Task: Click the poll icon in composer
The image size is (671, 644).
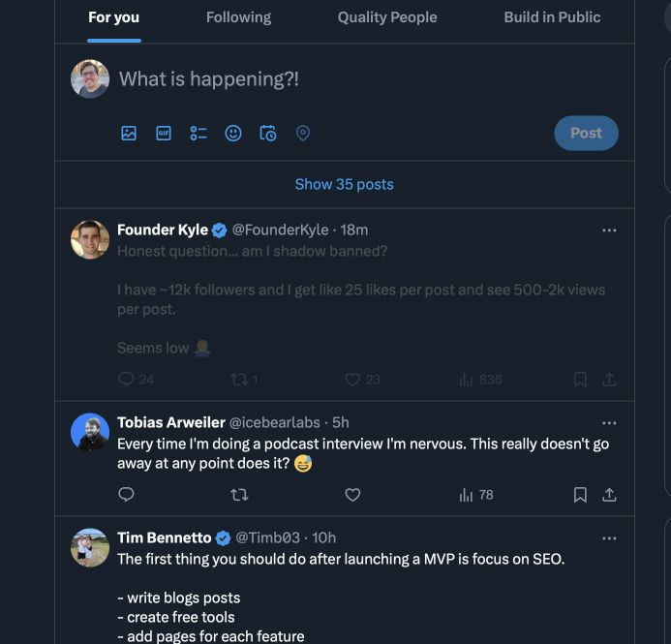Action: [x=198, y=134]
